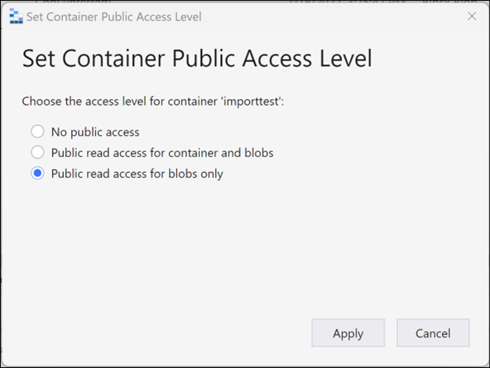
Task: Click the large 'Set Container Public Access Level' heading
Action: click(x=197, y=58)
